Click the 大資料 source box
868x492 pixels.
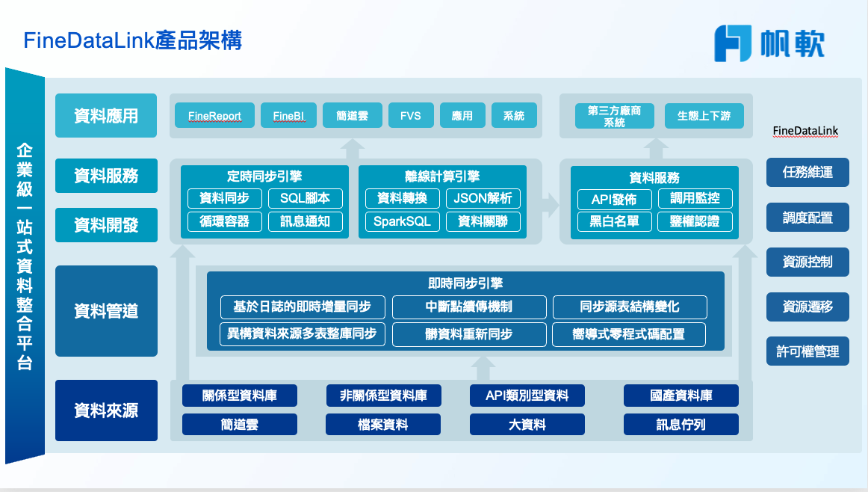tap(527, 425)
